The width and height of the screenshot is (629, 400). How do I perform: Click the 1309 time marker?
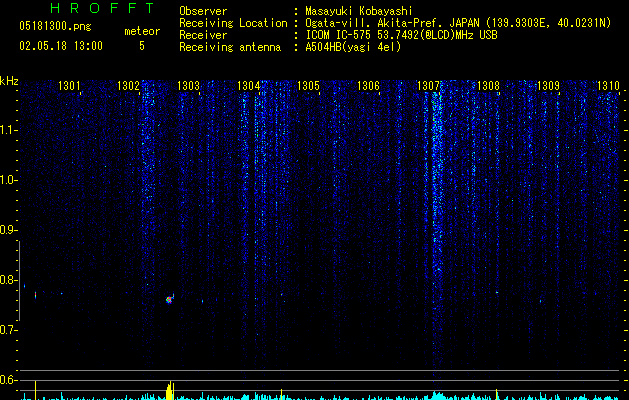pyautogui.click(x=548, y=86)
